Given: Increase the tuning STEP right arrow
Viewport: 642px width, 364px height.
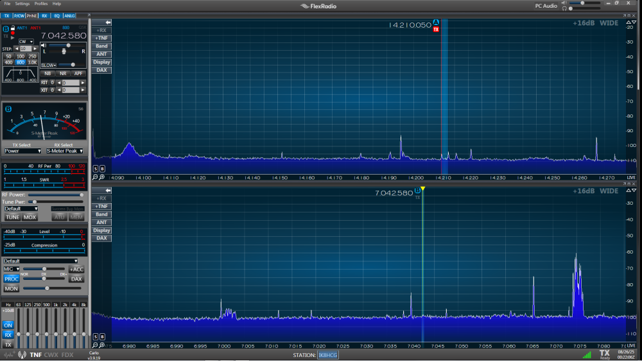Looking at the screenshot, I should tap(35, 49).
